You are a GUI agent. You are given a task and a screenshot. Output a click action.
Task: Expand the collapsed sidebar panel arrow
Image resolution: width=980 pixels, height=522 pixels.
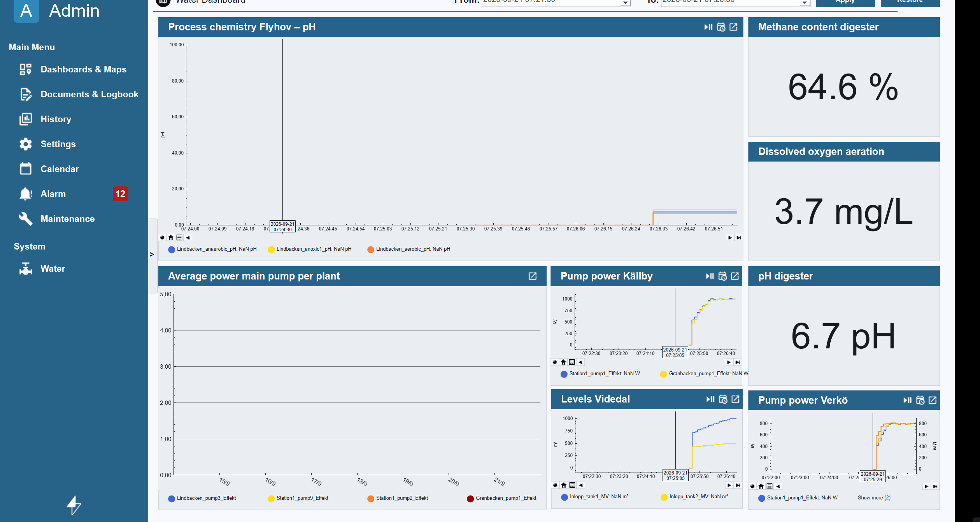[152, 255]
